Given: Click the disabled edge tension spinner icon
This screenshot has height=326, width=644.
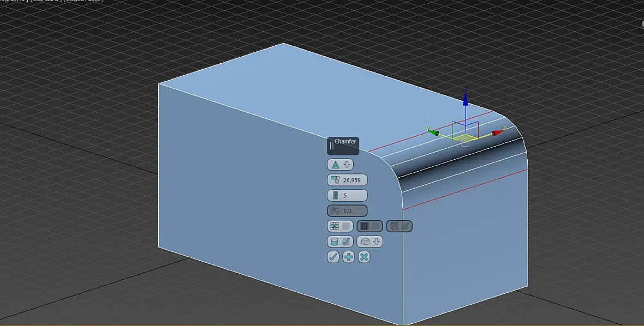Looking at the screenshot, I should click(335, 211).
